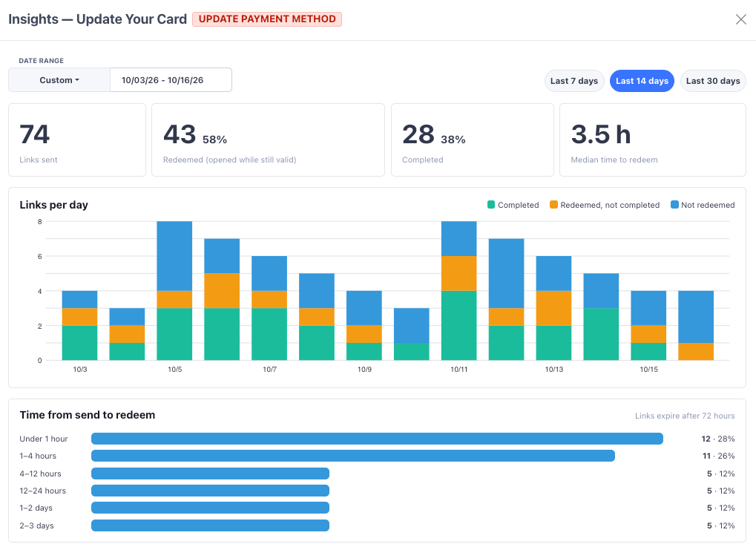Click the 12–24 hours bar
This screenshot has width=756, height=544.
pyautogui.click(x=210, y=491)
